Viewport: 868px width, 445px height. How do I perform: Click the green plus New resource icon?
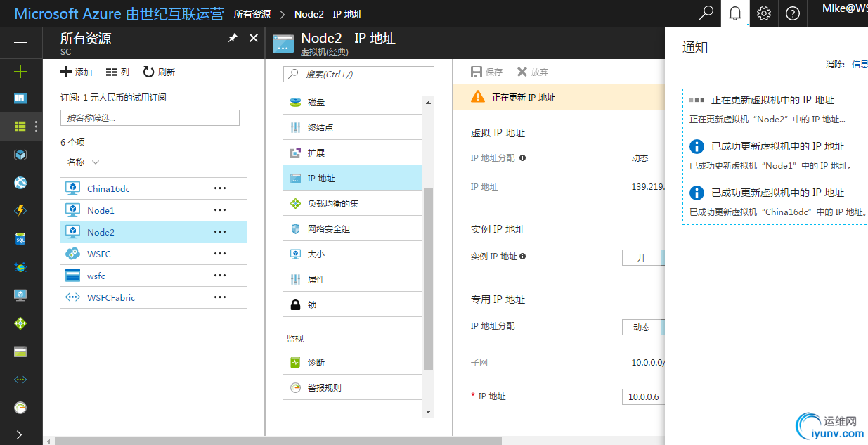(20, 71)
